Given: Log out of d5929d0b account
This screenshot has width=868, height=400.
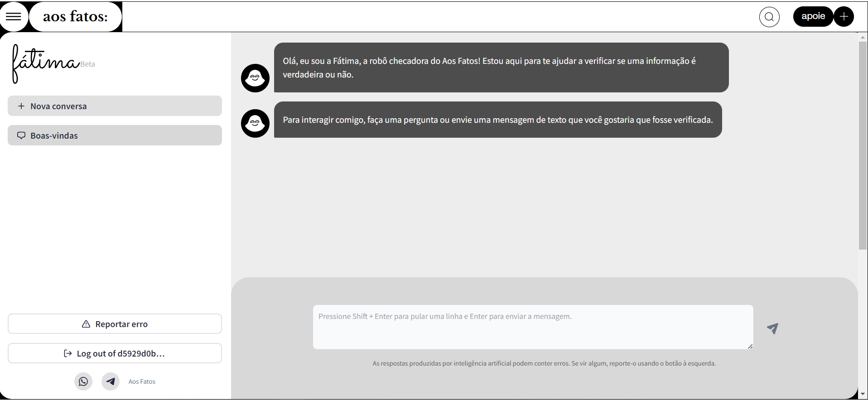Looking at the screenshot, I should pyautogui.click(x=115, y=353).
